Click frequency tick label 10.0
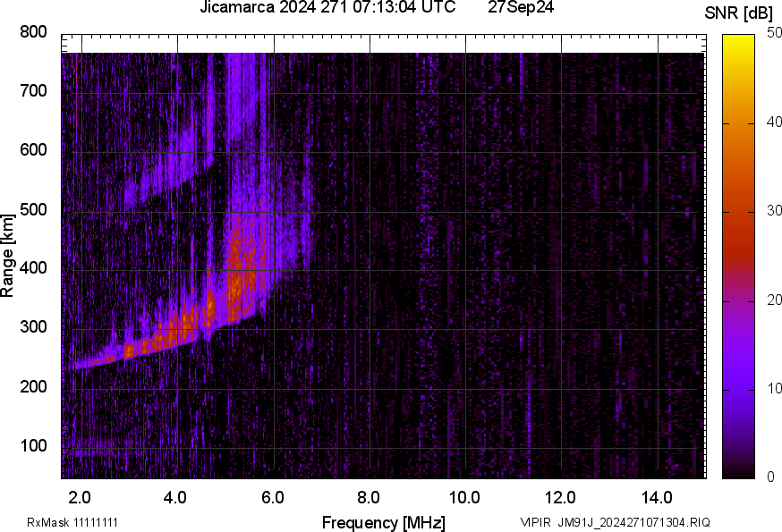This screenshot has width=782, height=532. [x=464, y=497]
